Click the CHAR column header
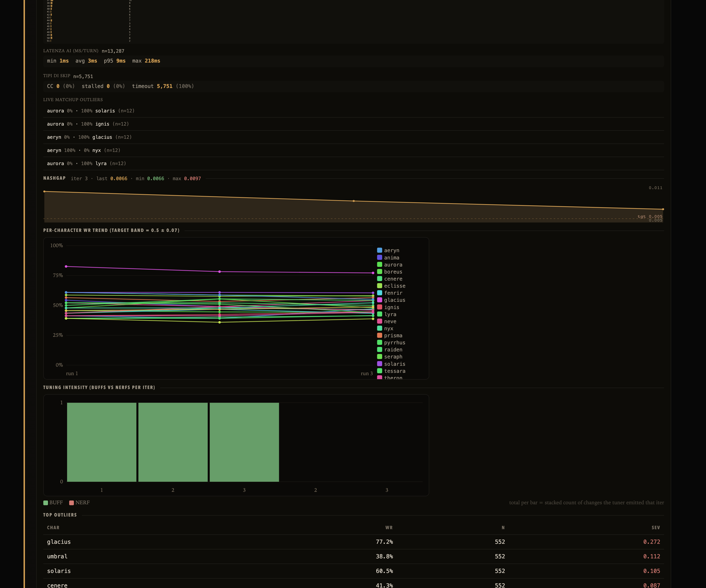The height and width of the screenshot is (588, 706). pyautogui.click(x=53, y=528)
